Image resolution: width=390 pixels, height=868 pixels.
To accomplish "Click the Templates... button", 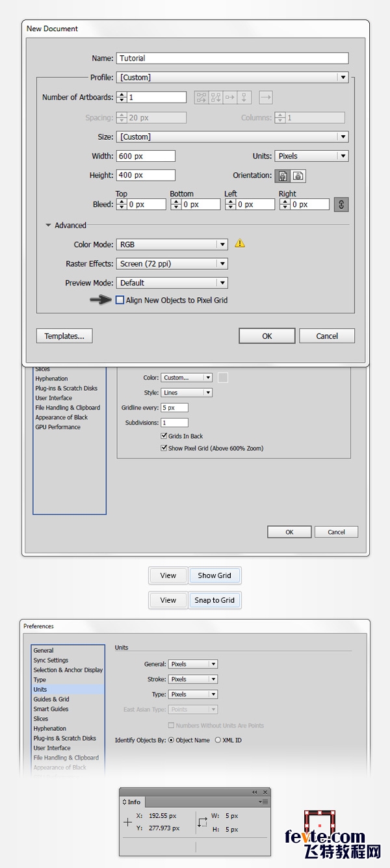I will coord(64,336).
